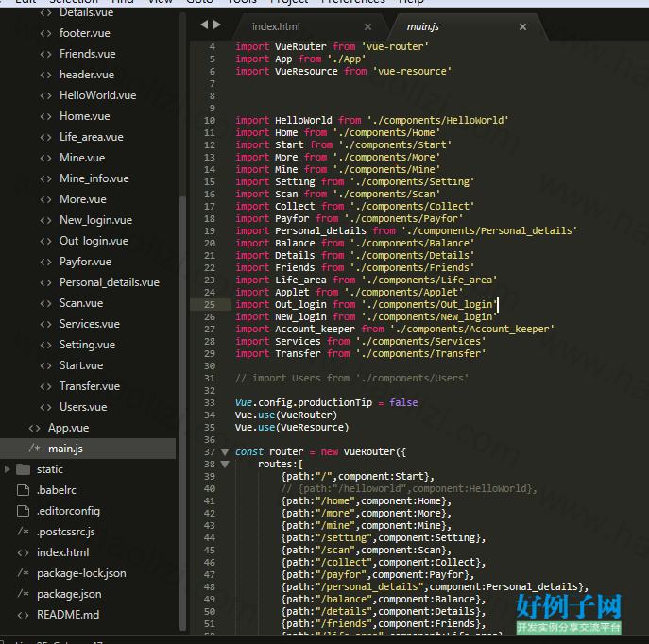Click the icon beside package.json

(24, 594)
